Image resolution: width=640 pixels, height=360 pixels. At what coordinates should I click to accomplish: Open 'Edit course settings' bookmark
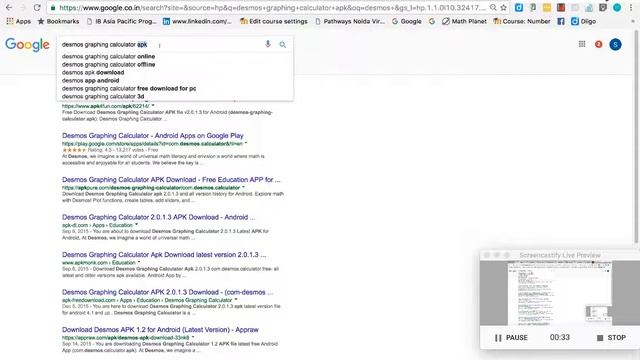pyautogui.click(x=273, y=21)
